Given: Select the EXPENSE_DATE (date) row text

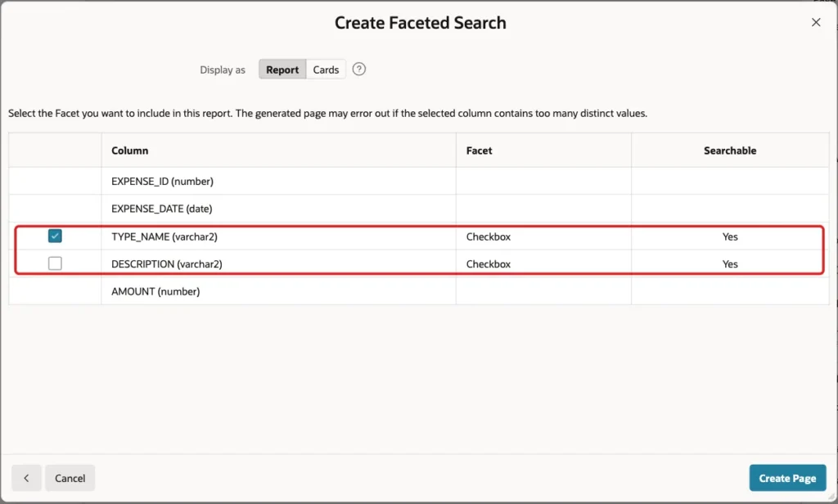Looking at the screenshot, I should click(x=161, y=209).
